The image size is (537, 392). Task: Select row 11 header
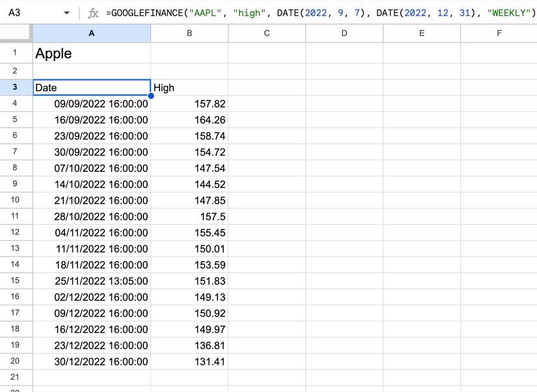16,216
